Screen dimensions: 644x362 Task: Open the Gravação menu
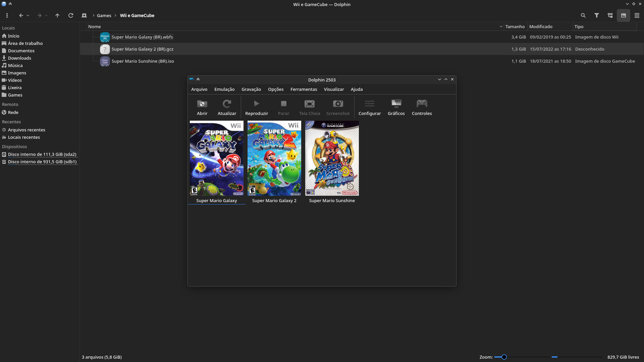pyautogui.click(x=251, y=89)
